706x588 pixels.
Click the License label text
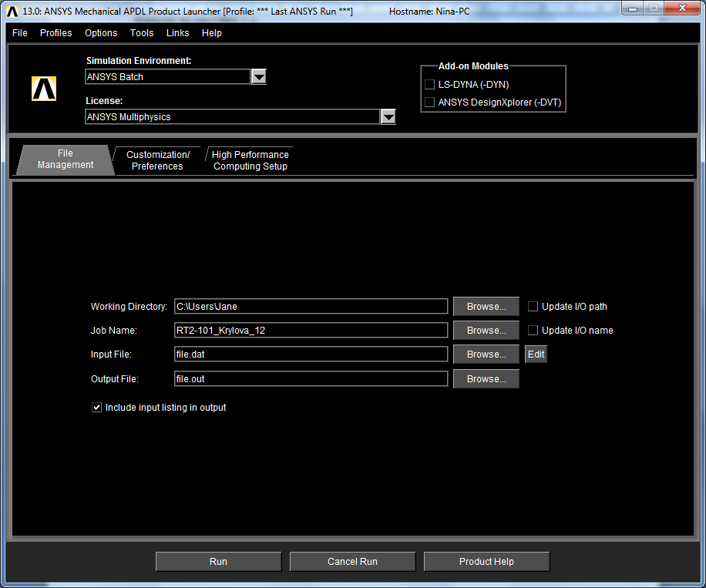point(104,101)
